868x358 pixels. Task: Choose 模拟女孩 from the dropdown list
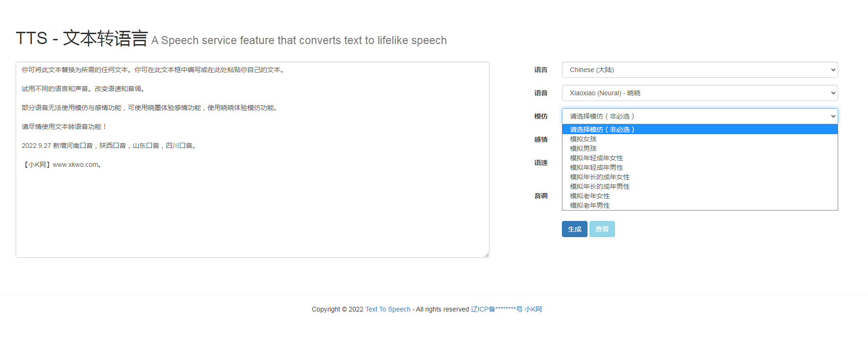coord(583,139)
